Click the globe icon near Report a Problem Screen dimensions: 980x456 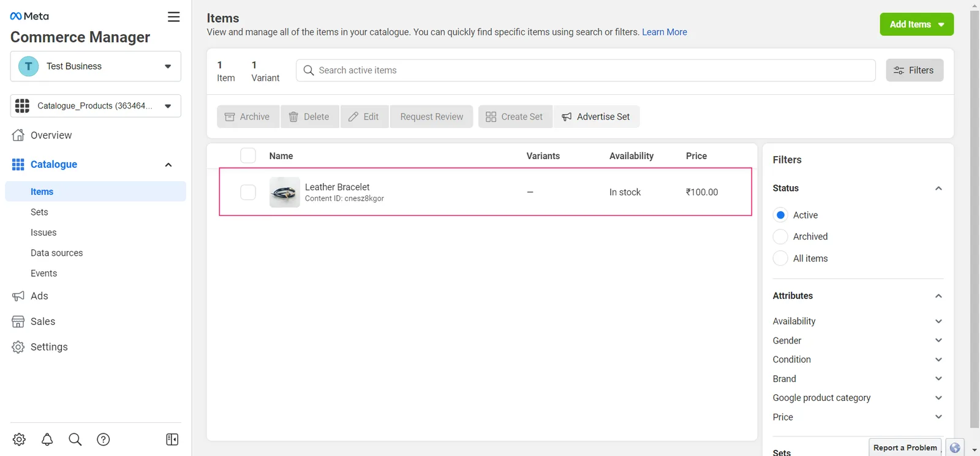(955, 447)
